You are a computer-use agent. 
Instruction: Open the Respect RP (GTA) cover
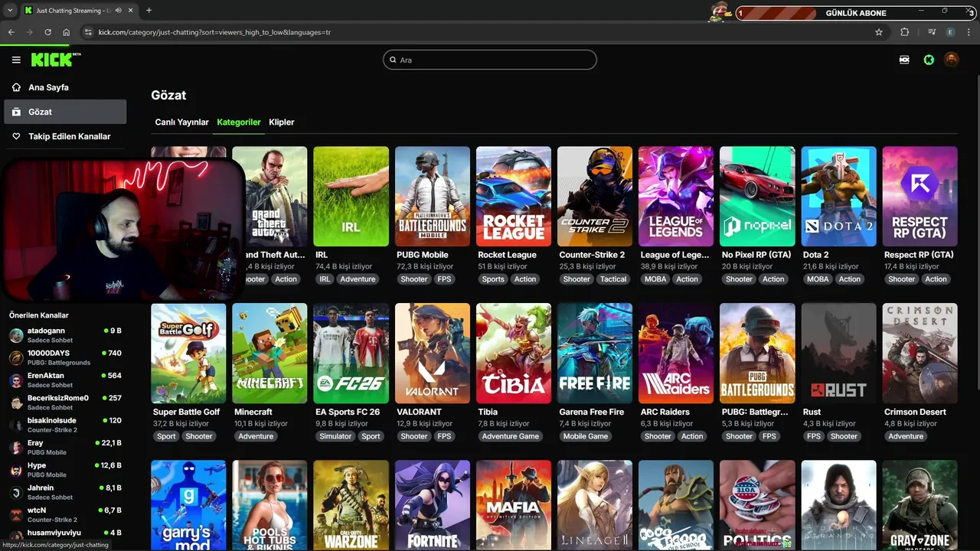click(x=920, y=197)
